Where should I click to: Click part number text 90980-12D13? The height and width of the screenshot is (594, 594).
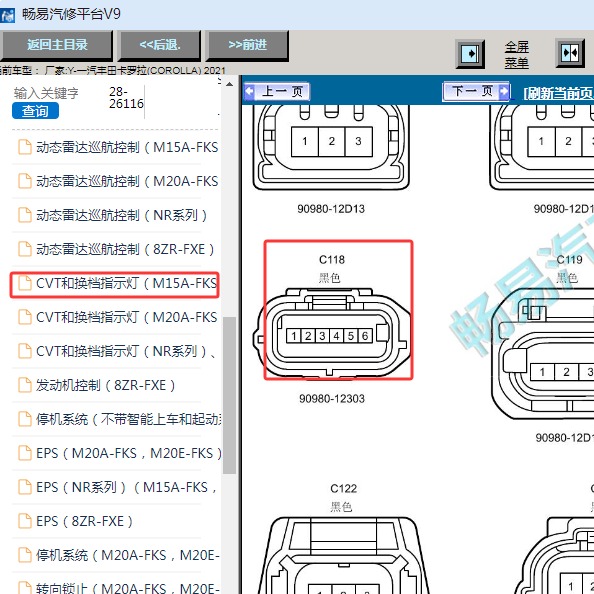click(x=331, y=209)
